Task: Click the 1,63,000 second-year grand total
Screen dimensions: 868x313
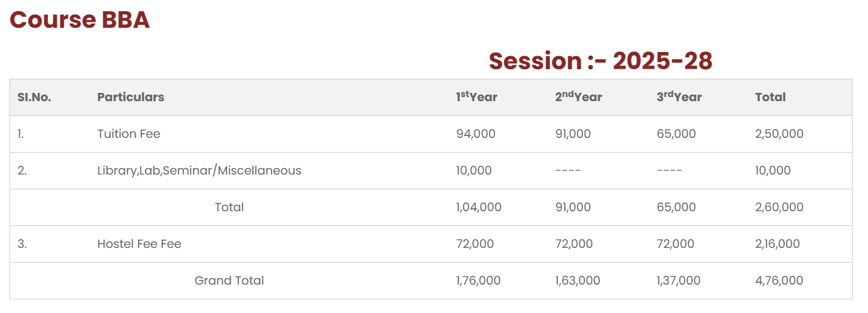Action: 577,281
